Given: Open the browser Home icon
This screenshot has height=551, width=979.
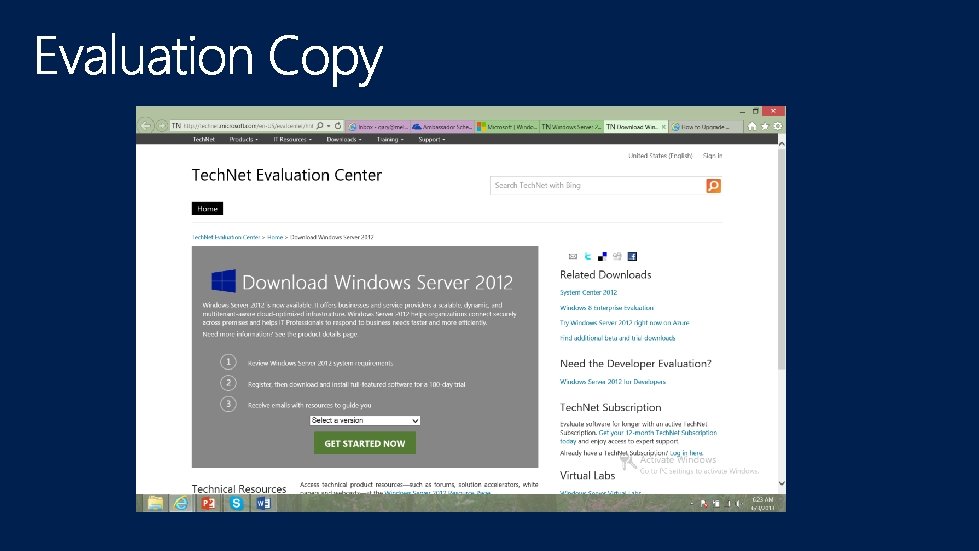Looking at the screenshot, I should [752, 126].
